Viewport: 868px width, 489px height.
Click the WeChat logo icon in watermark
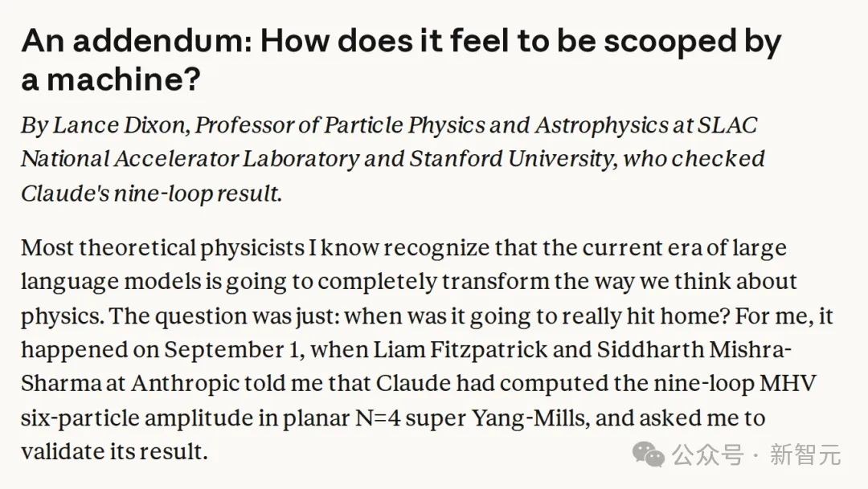pyautogui.click(x=649, y=454)
